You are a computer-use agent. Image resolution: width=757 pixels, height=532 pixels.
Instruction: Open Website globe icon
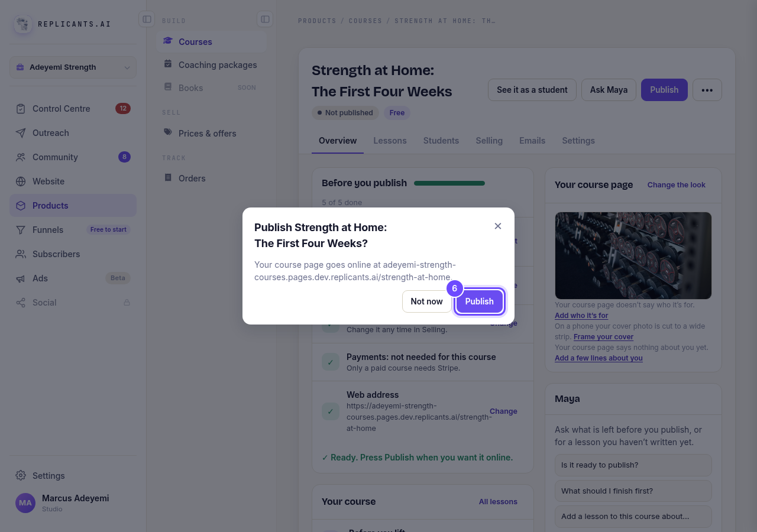21,181
